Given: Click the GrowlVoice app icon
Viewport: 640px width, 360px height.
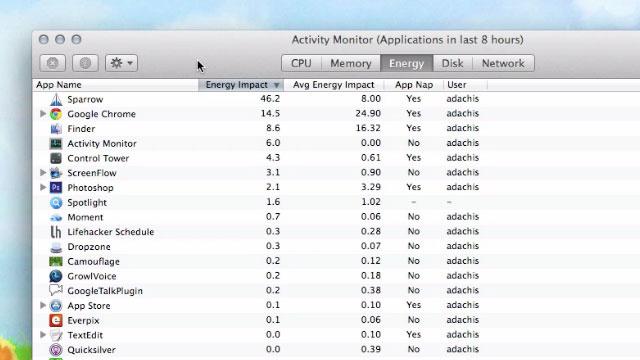Looking at the screenshot, I should (56, 276).
